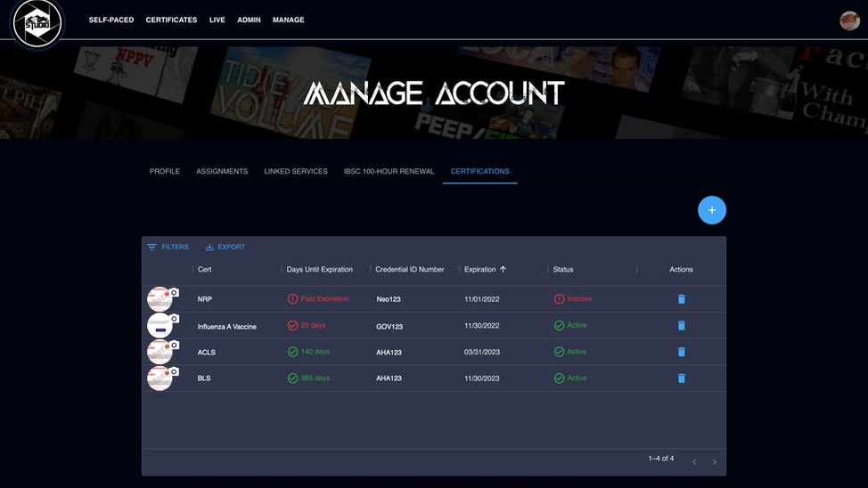Screen dimensions: 868x488
Task: Click the '1–4 of 4' pagination text
Action: (x=661, y=459)
